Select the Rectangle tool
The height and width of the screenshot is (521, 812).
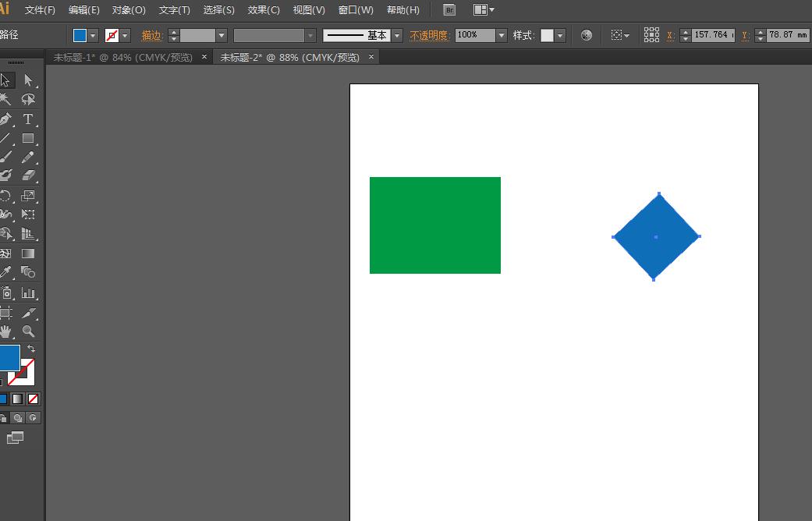point(28,138)
